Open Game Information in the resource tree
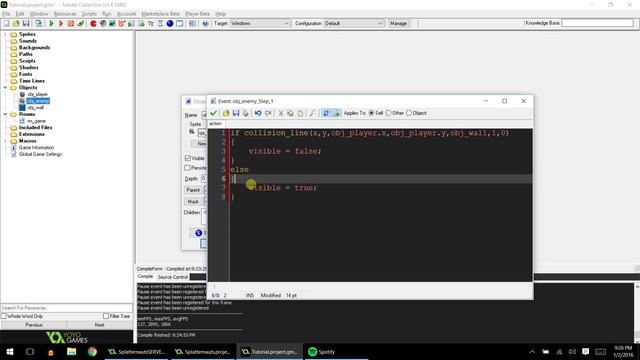The image size is (640, 360). (x=36, y=147)
